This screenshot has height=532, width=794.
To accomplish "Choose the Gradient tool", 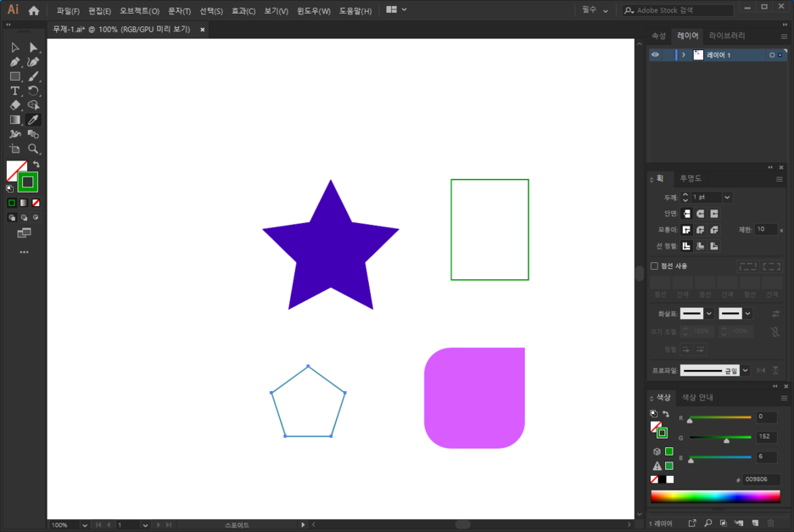I will point(14,120).
